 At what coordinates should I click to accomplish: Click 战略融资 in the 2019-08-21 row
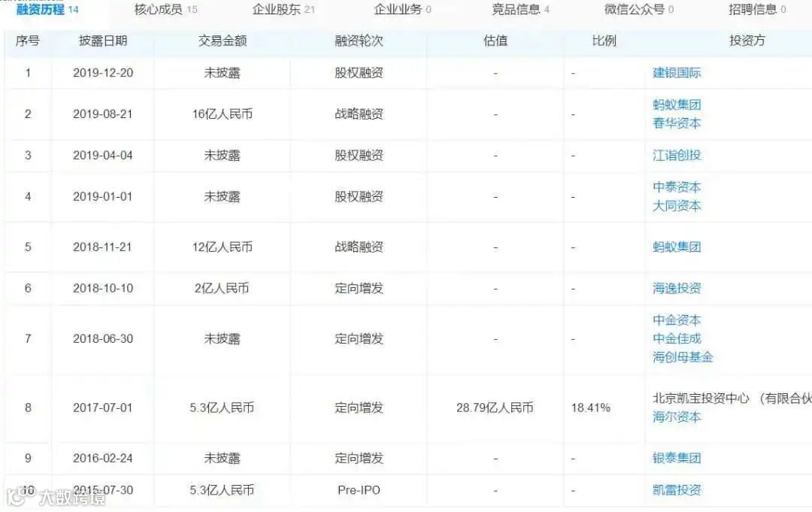pyautogui.click(x=359, y=114)
